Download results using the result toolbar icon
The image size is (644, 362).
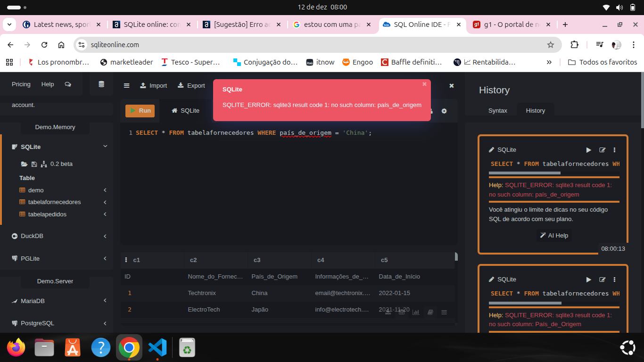click(388, 312)
